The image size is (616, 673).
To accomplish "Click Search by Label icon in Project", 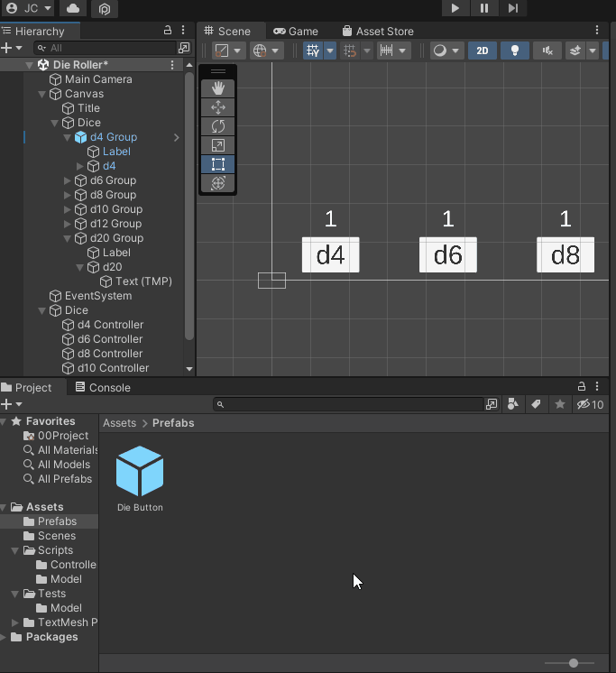I will point(536,404).
